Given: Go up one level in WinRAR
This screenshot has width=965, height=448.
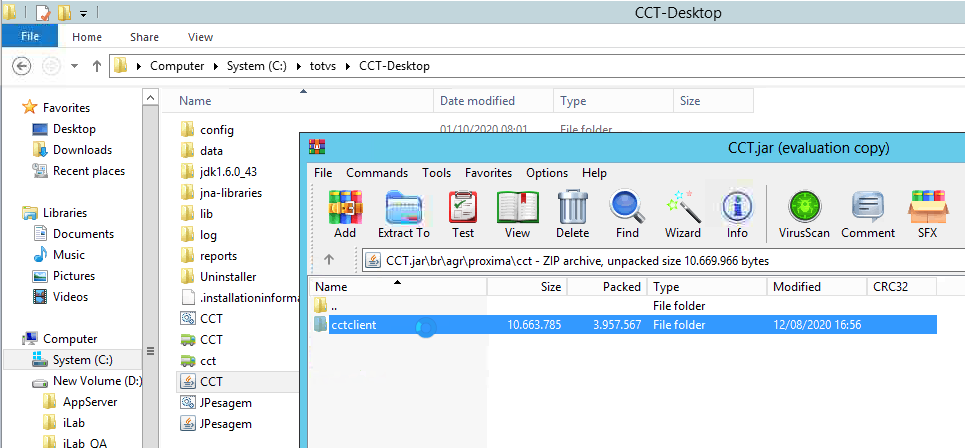Looking at the screenshot, I should click(329, 260).
